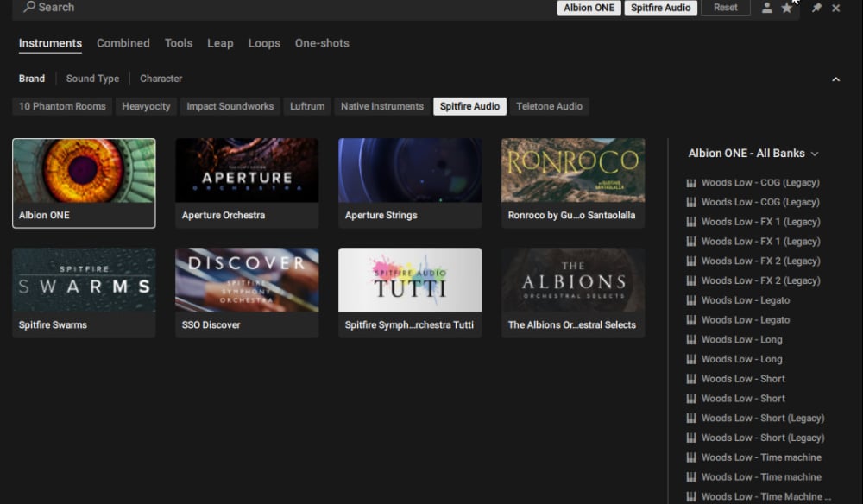Remove the Albion ONE filter tag in header

point(589,8)
